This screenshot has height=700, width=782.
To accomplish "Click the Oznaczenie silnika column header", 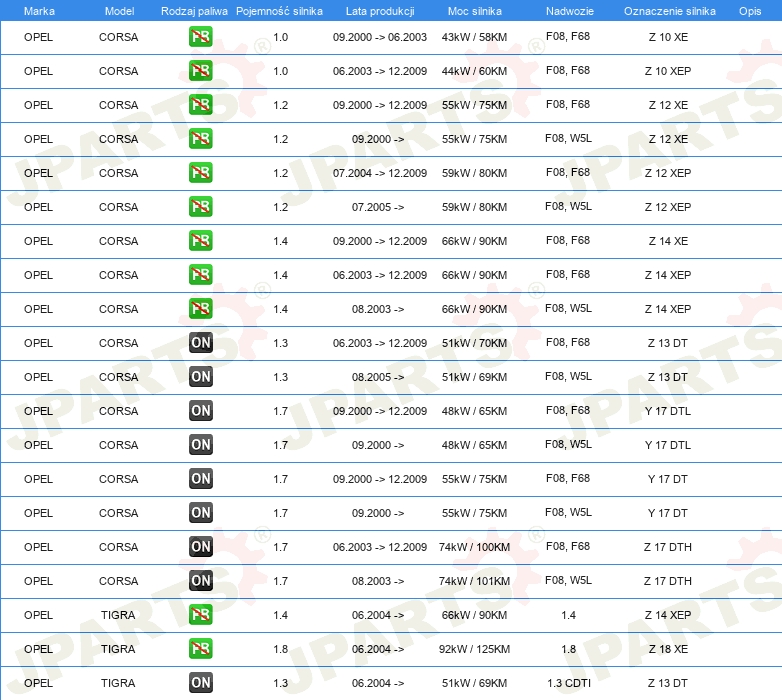I will 669,11.
